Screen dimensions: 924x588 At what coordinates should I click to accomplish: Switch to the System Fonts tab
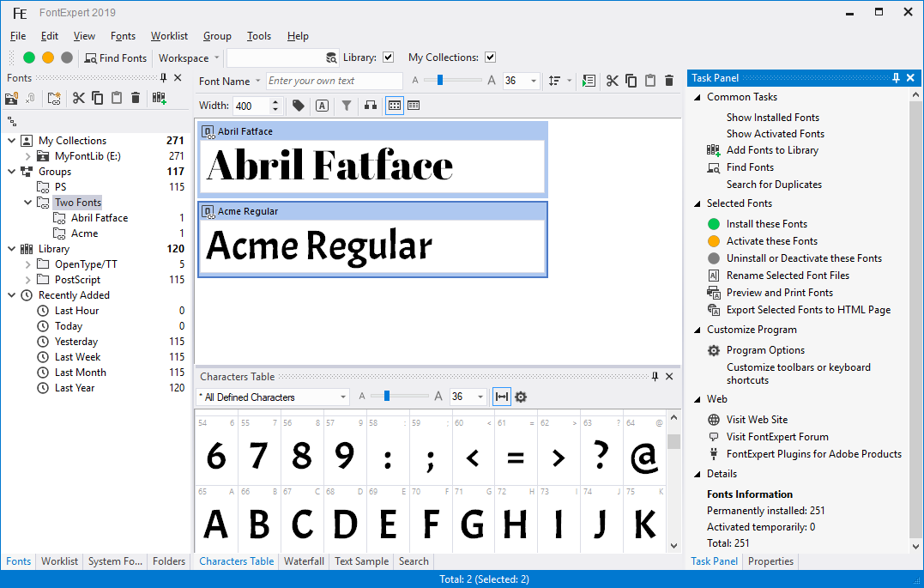point(116,561)
